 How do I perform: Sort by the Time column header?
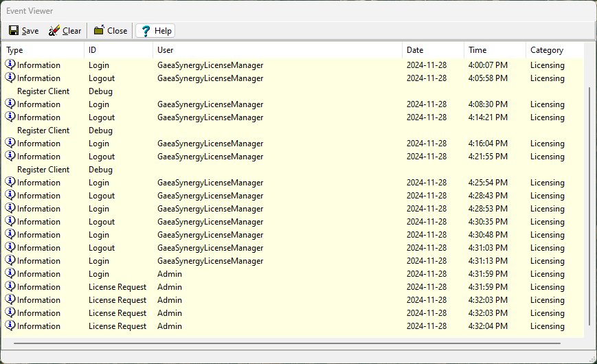(x=495, y=50)
